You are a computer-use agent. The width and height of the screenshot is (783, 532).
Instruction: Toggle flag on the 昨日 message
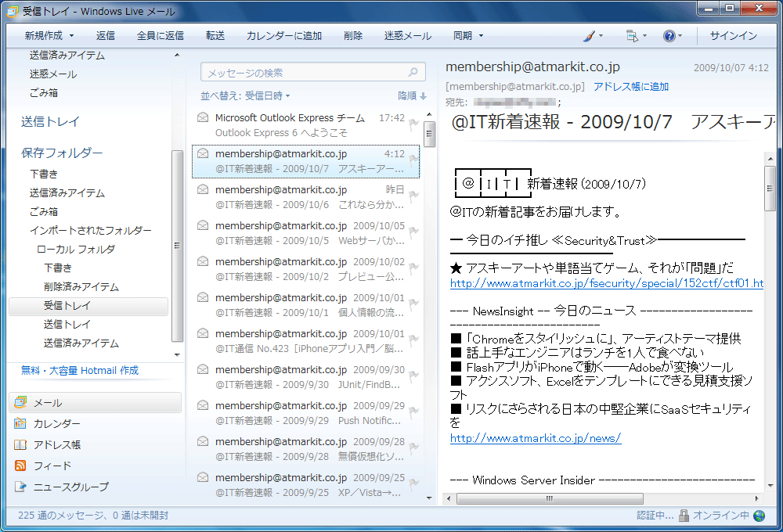(413, 196)
